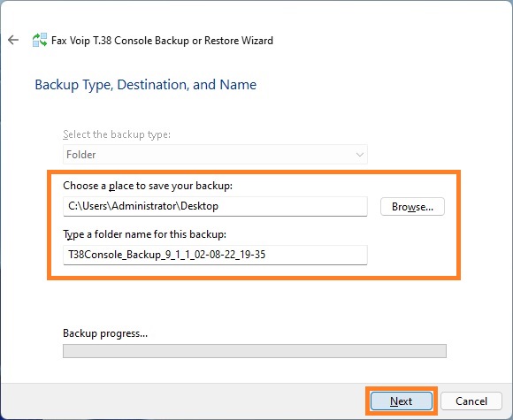Click the backup progress bar
The height and width of the screenshot is (420, 513).
255,351
